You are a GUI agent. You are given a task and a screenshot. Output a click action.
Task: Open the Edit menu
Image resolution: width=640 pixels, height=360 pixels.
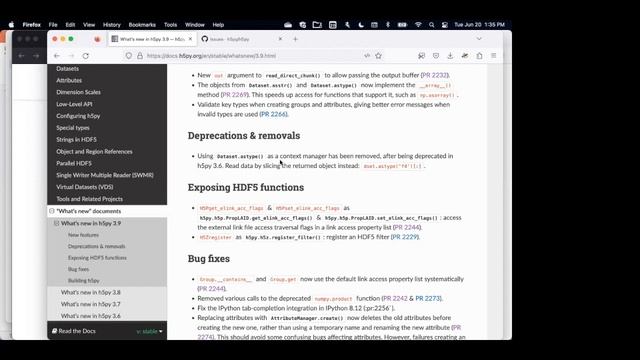pos(70,25)
